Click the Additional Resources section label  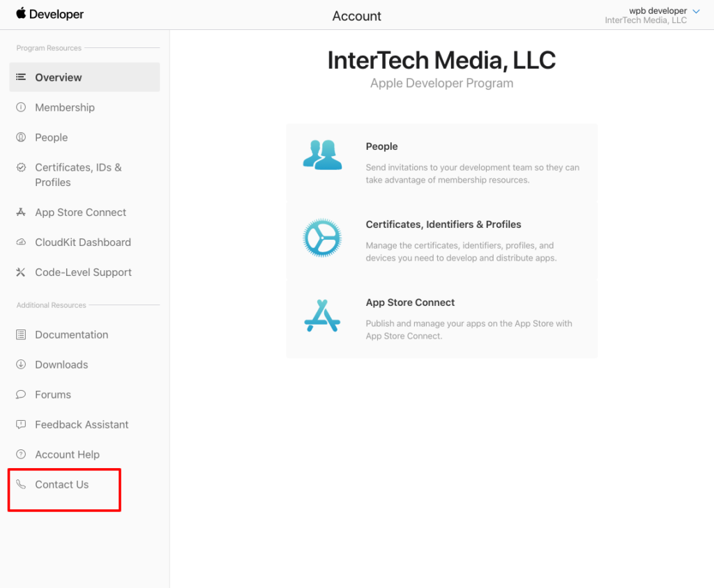pyautogui.click(x=51, y=305)
